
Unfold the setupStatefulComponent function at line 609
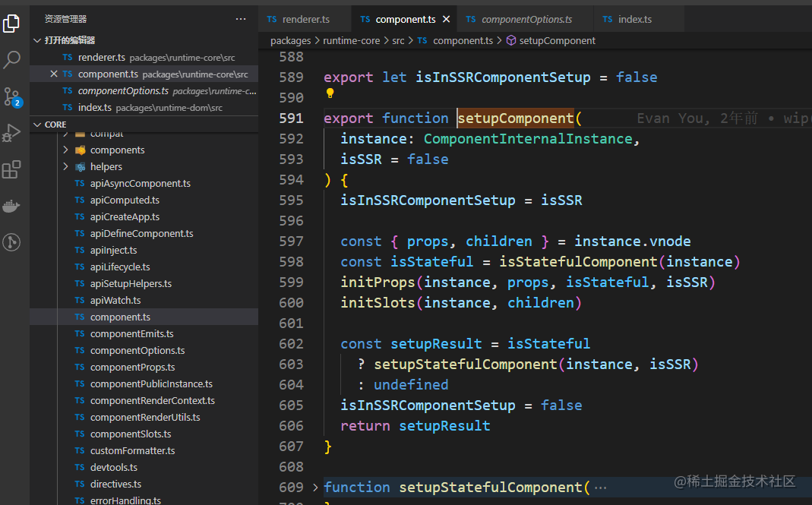[x=315, y=488]
